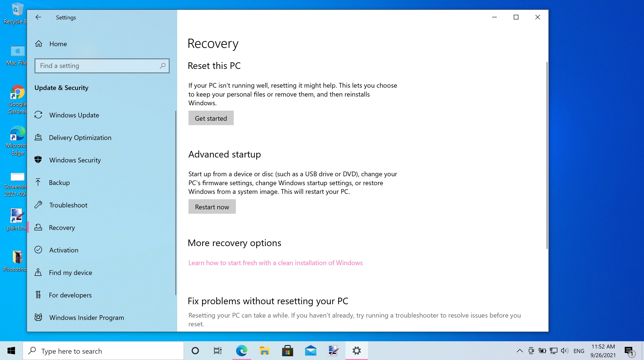Screen dimensions: 644x360
Task: Click the Backup sidebar icon
Action: click(x=39, y=182)
